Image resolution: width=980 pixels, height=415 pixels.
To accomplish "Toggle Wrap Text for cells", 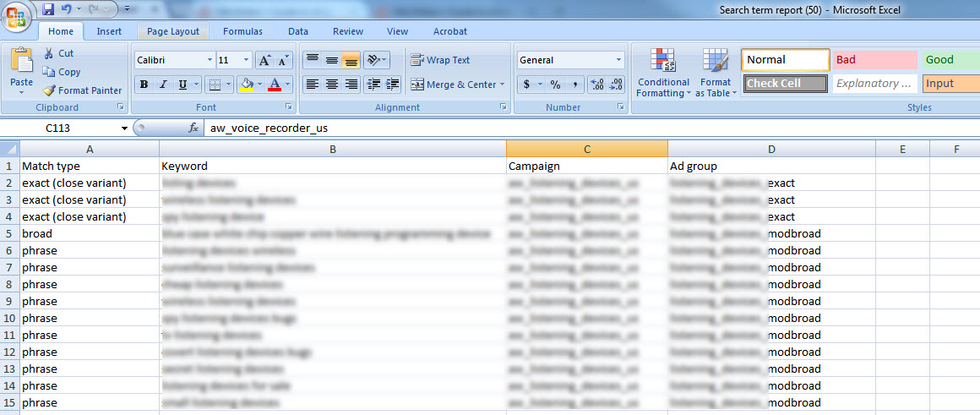I will pyautogui.click(x=440, y=60).
